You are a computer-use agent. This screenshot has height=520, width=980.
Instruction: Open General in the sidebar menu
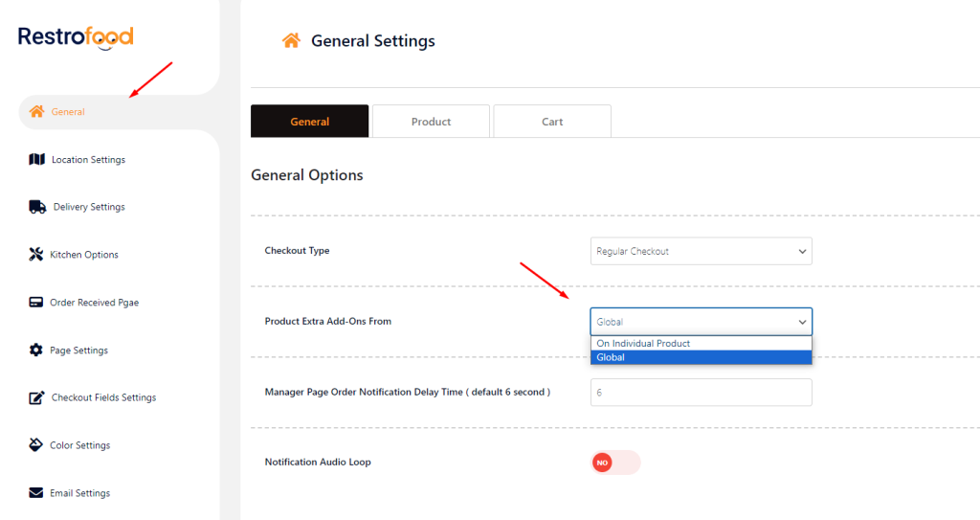coord(68,112)
